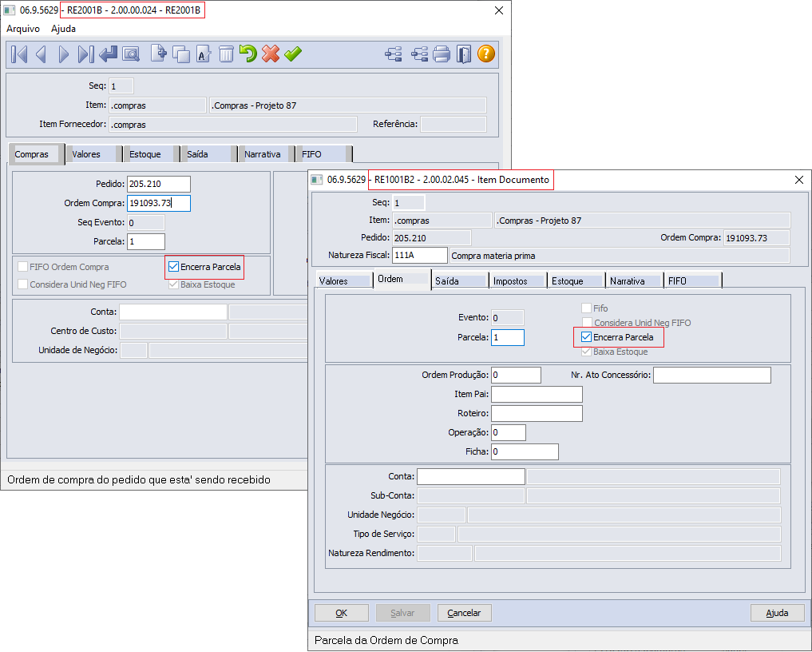Click the Parcela field in RE2001B
This screenshot has width=812, height=652.
click(146, 241)
